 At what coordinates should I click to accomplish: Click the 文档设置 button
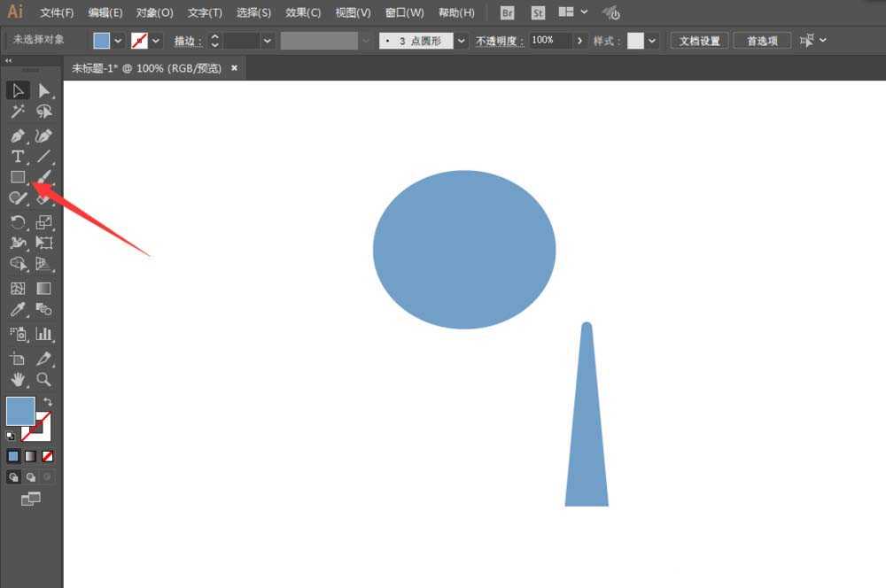tap(700, 41)
